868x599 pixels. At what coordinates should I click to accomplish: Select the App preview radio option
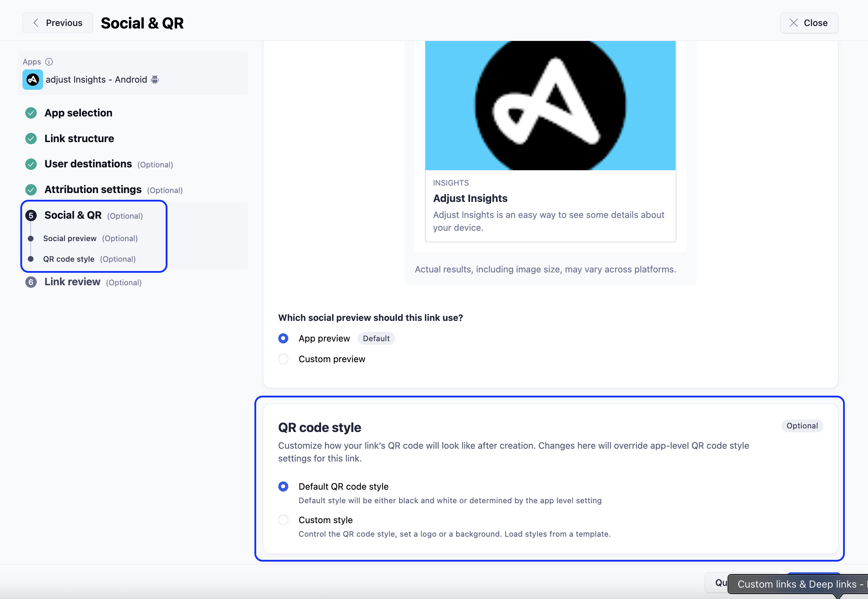(x=283, y=339)
